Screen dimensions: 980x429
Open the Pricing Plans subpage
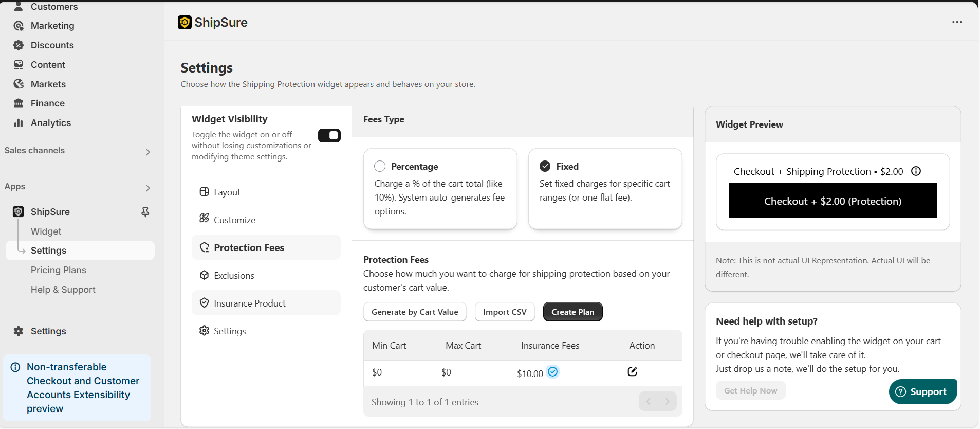coord(58,270)
